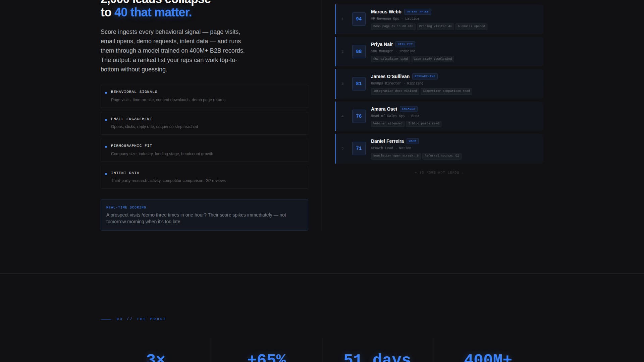Click the INTENT DATA card heading
Image resolution: width=644 pixels, height=362 pixels.
125,173
